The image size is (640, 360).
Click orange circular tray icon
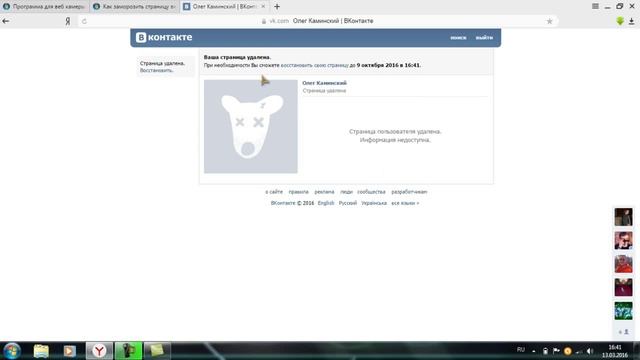point(568,351)
